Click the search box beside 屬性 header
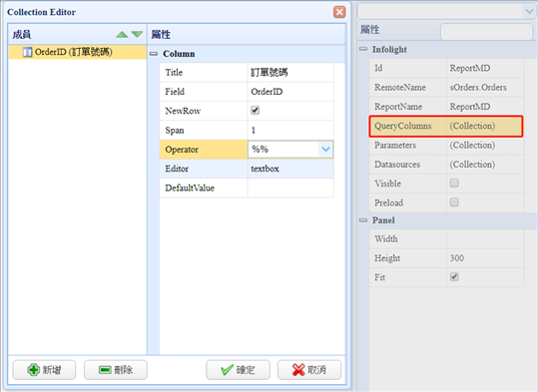Image resolution: width=538 pixels, height=392 pixels. tap(486, 31)
